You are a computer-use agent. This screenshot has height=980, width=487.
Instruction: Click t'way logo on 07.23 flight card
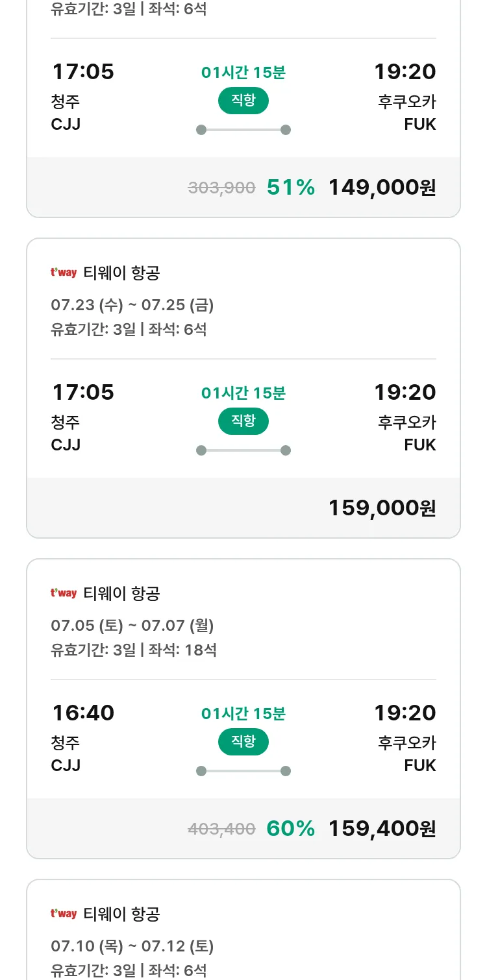click(64, 273)
